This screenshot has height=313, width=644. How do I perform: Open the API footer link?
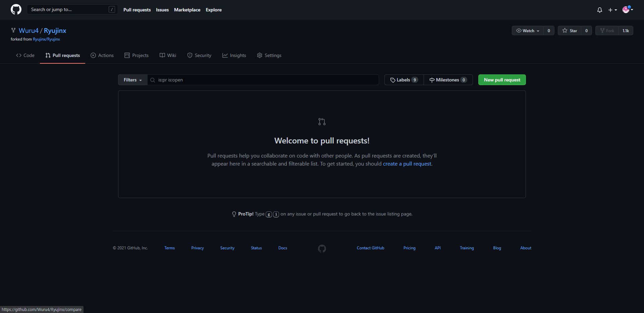pos(438,248)
